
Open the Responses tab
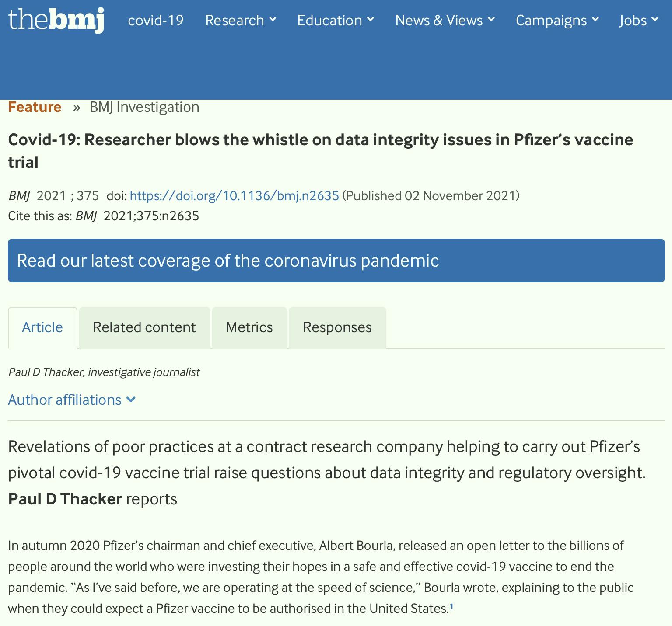click(337, 327)
